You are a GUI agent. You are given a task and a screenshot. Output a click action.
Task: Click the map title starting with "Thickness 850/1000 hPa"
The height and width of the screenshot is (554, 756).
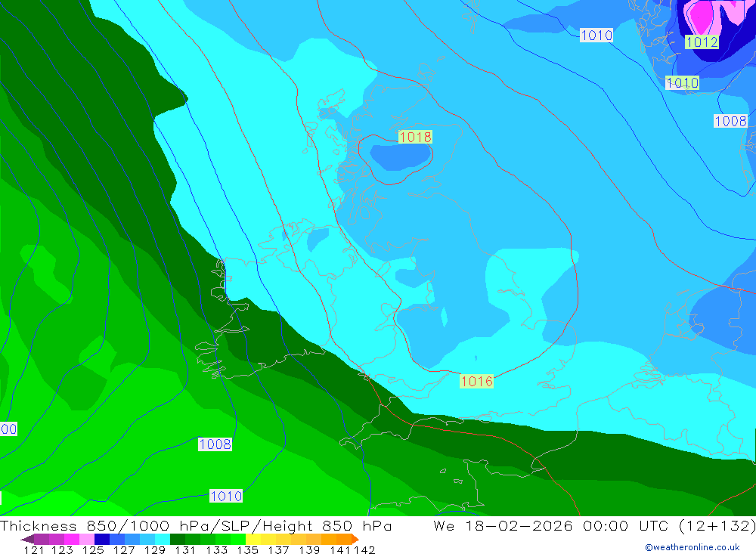196,525
